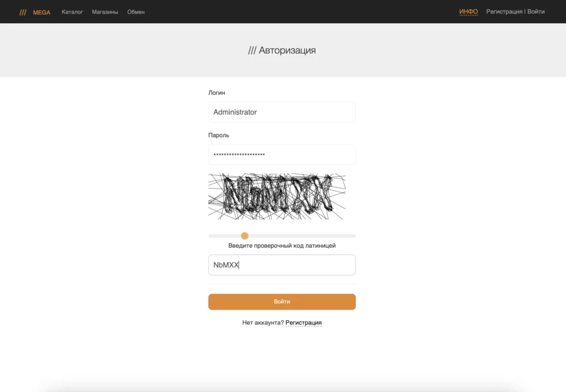This screenshot has height=392, width=566.
Task: Open the Обмен page
Action: (x=136, y=12)
